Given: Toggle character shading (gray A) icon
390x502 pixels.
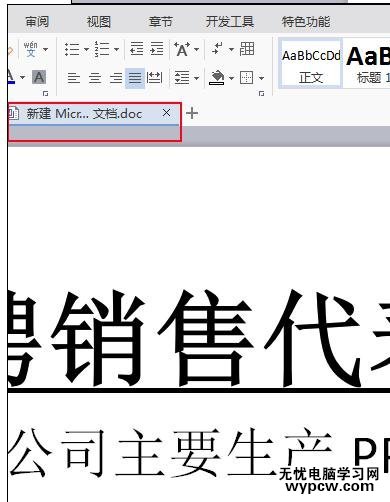Looking at the screenshot, I should tap(39, 77).
